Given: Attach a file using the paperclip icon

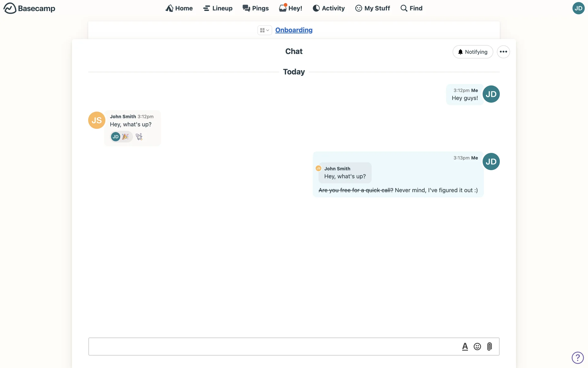Looking at the screenshot, I should [489, 347].
